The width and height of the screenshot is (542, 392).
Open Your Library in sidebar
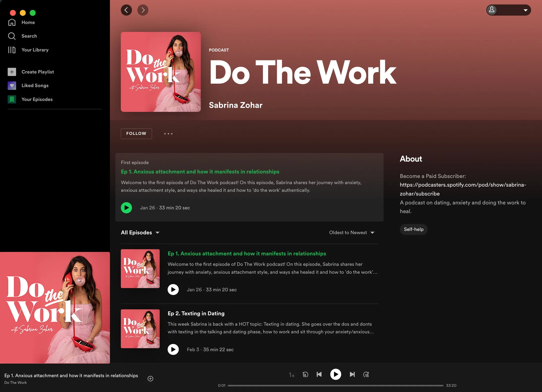35,50
